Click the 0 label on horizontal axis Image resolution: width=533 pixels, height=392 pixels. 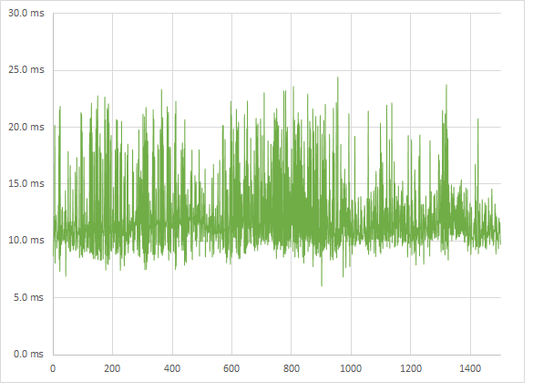pyautogui.click(x=53, y=368)
